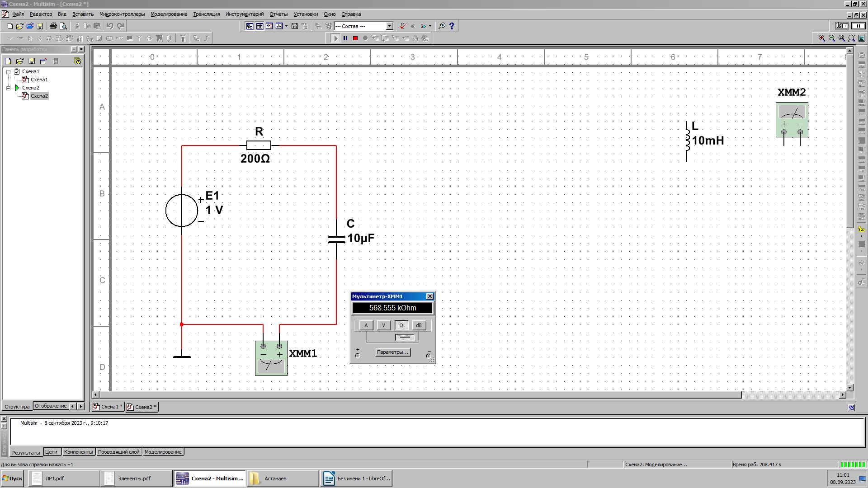Click the XMM2 multimeter instrument
The image size is (868, 488).
click(x=792, y=120)
